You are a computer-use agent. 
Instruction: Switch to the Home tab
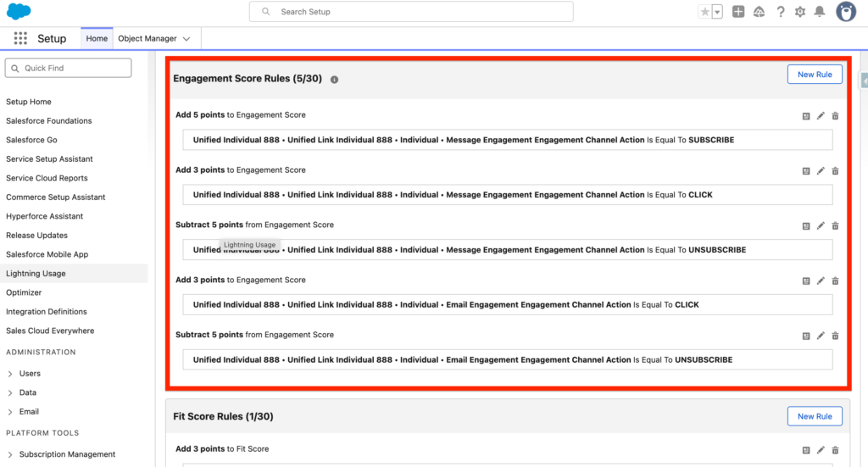[97, 39]
